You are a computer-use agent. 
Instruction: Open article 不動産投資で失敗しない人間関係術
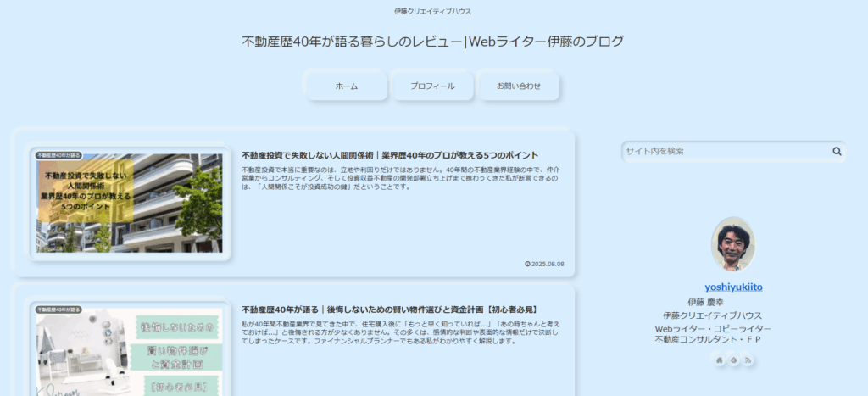click(x=390, y=155)
